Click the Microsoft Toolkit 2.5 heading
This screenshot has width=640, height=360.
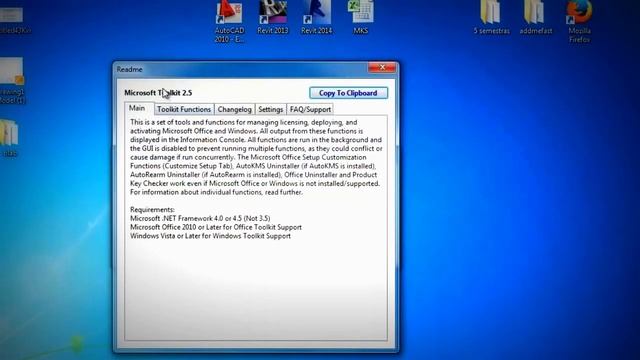[x=158, y=93]
